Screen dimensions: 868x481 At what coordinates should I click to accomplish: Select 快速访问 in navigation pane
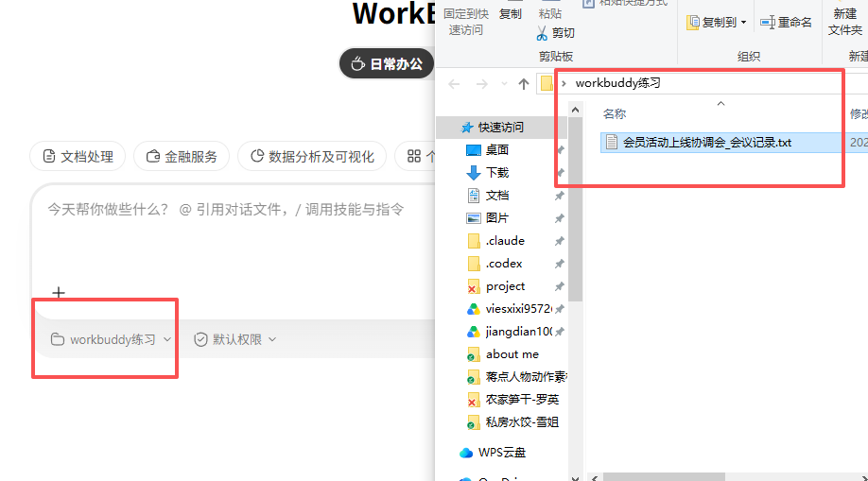500,128
